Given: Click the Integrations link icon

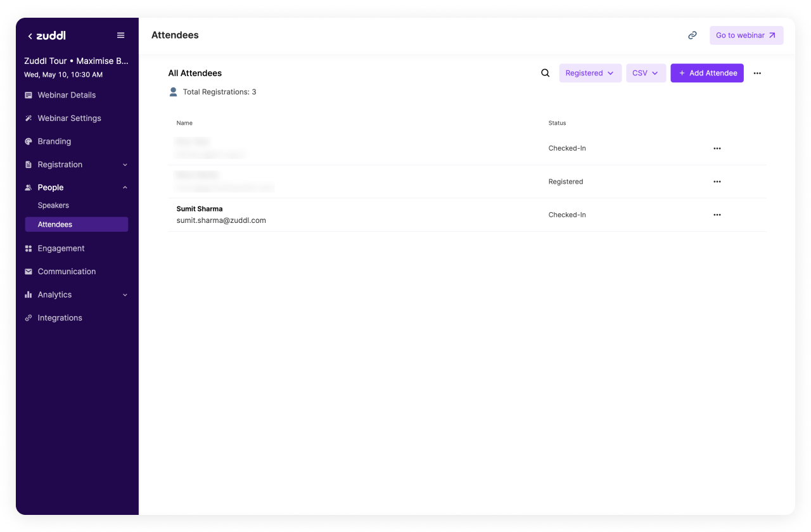Looking at the screenshot, I should pos(29,318).
